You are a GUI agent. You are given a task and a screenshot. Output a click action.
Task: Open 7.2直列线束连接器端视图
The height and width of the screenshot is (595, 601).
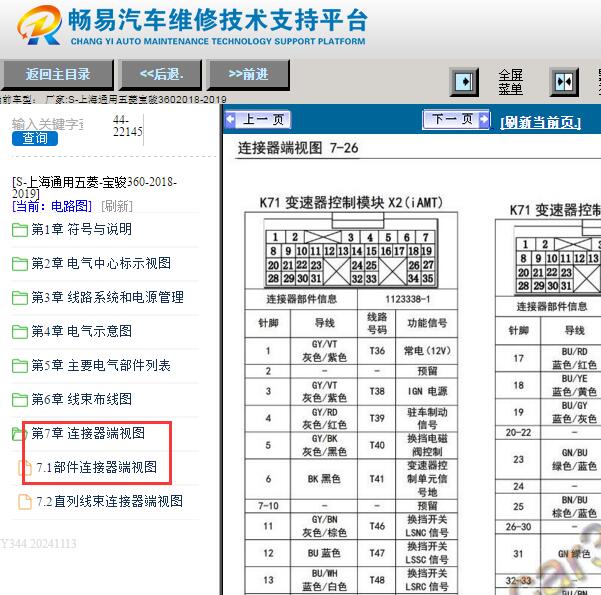pos(110,501)
